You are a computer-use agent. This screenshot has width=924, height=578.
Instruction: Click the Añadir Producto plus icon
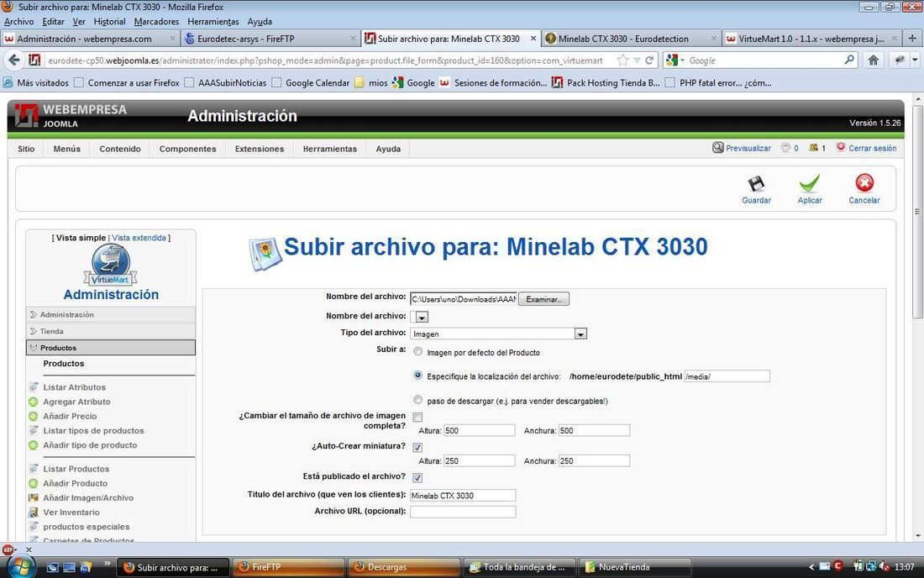click(x=34, y=483)
